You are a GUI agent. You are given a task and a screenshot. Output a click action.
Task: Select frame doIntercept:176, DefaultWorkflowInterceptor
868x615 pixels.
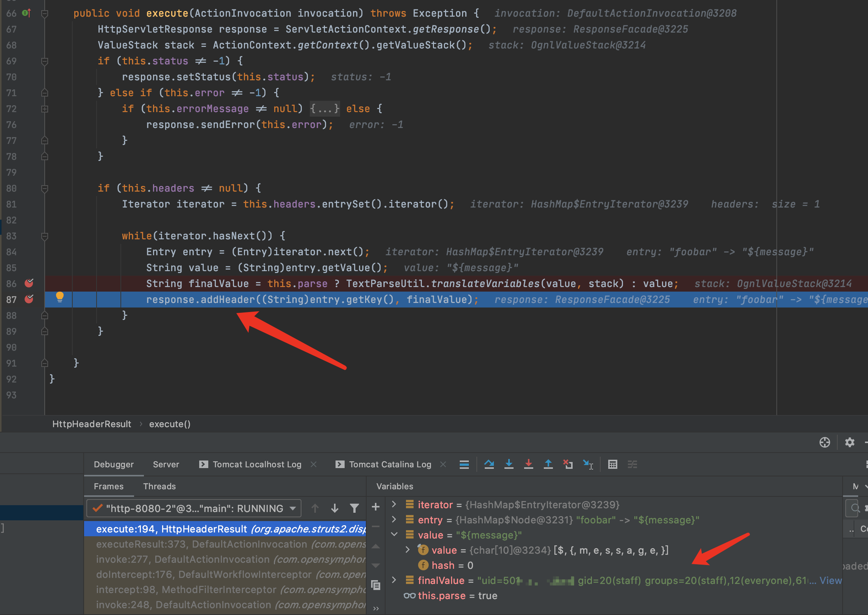coord(225,574)
